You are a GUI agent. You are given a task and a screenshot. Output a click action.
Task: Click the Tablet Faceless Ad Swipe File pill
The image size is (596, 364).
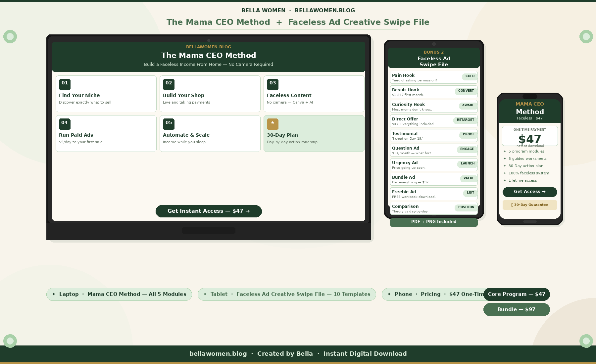coord(287,294)
